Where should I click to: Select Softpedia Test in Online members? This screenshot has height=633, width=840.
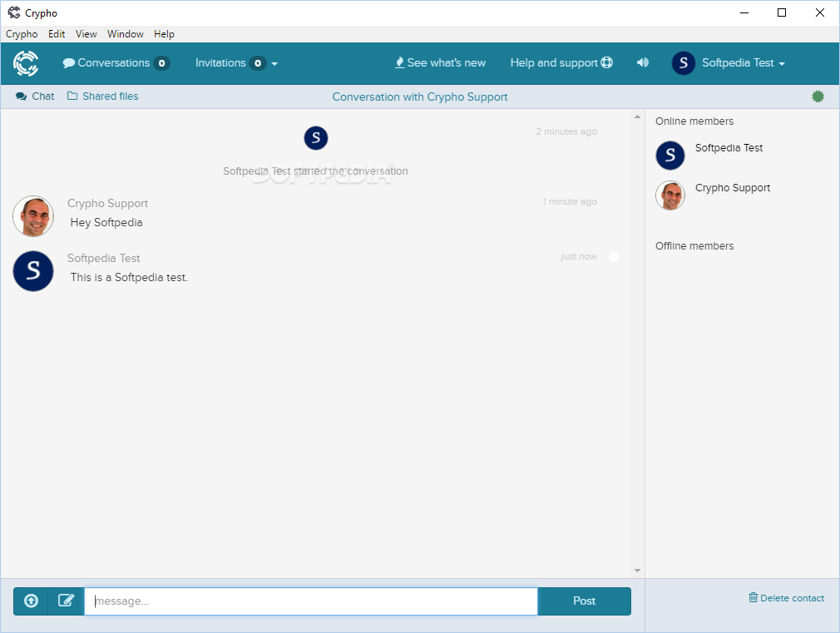(729, 148)
